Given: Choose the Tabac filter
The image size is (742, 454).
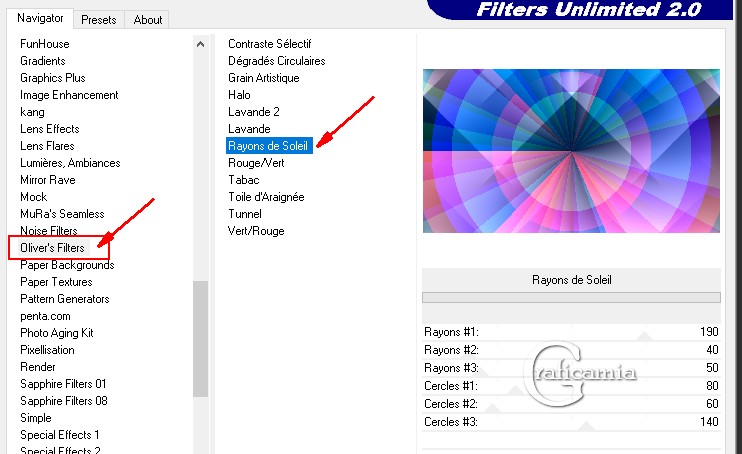Looking at the screenshot, I should point(244,180).
